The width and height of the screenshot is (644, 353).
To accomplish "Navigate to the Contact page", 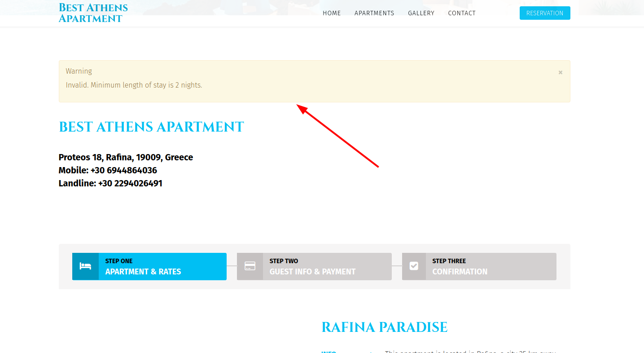I will (461, 13).
